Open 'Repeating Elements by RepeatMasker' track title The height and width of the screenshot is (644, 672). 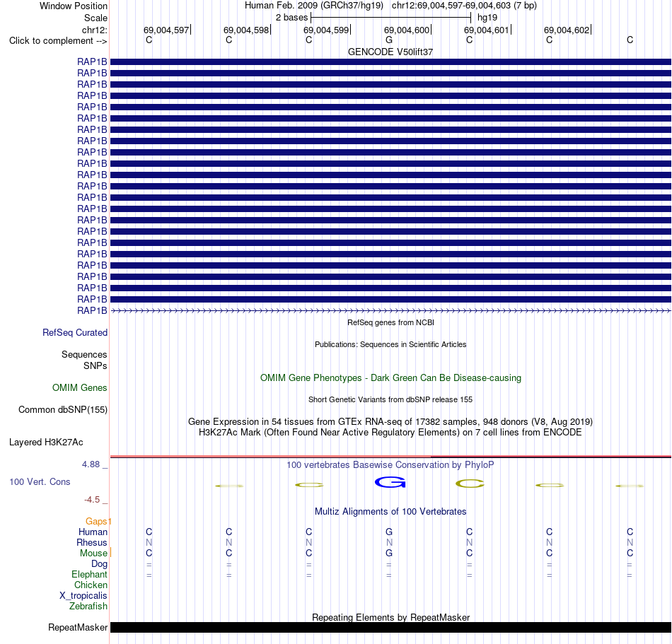[x=390, y=617]
